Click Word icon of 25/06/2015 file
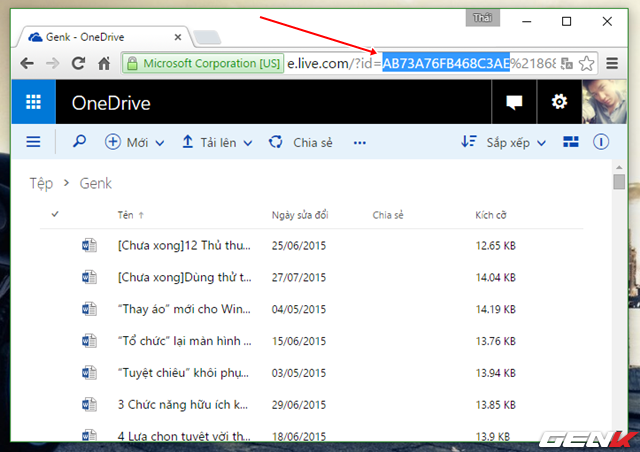Viewport: 640px width, 452px height. 89,245
